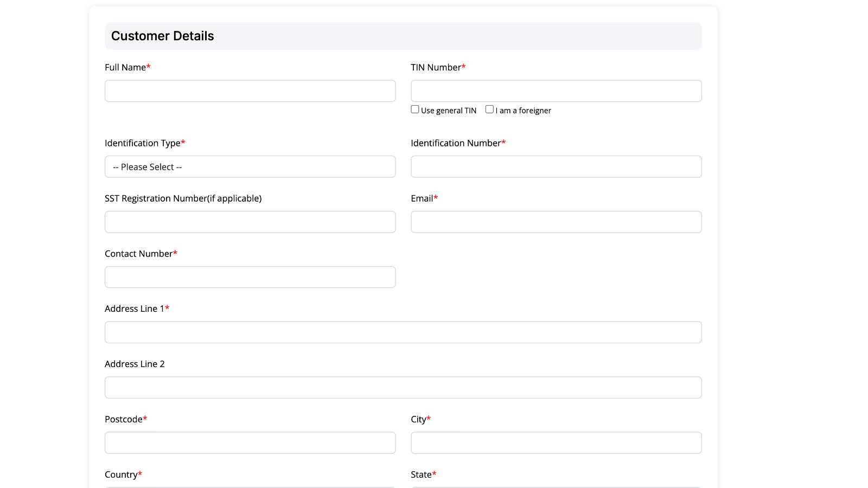
Task: Select the Postcode input field
Action: (250, 443)
